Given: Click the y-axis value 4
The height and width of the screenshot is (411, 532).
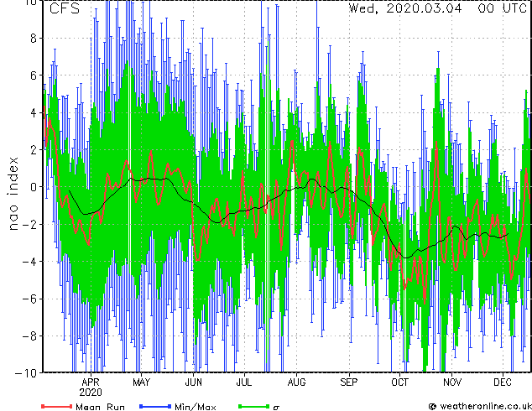Looking at the screenshot, I should (x=34, y=112).
